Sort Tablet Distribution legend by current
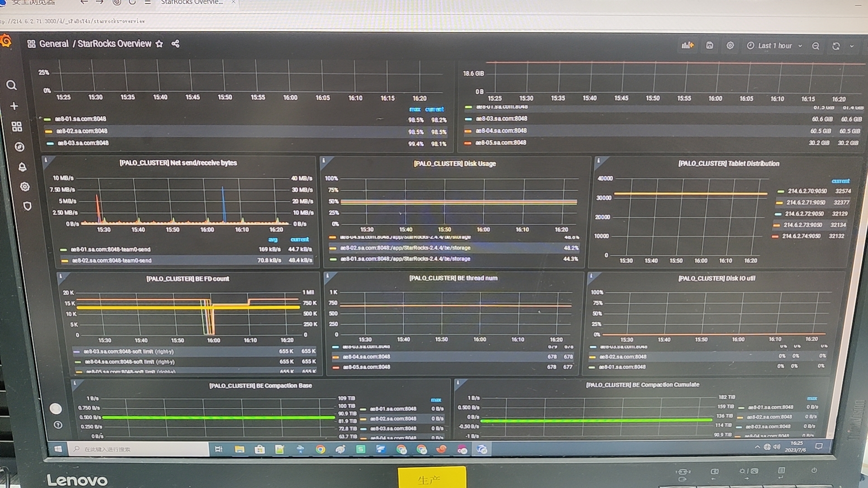This screenshot has width=868, height=488. pyautogui.click(x=841, y=181)
